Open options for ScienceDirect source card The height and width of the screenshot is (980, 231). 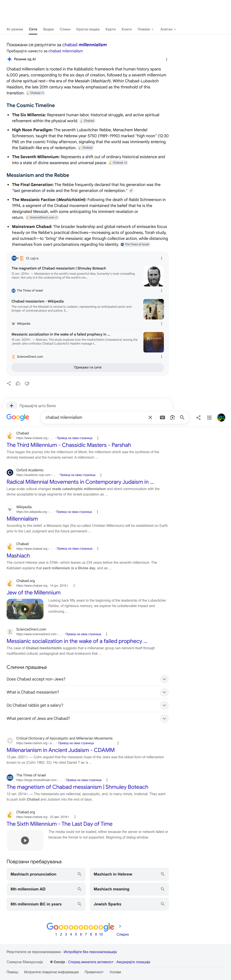[161, 356]
